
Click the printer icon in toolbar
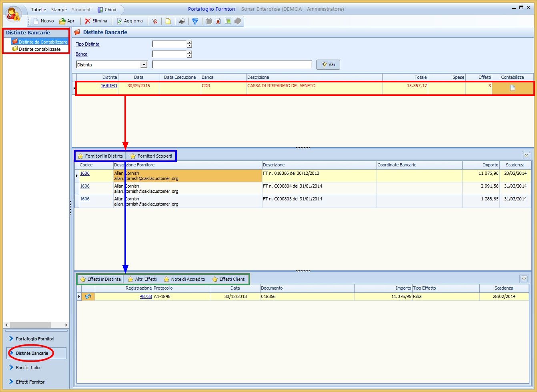pyautogui.click(x=182, y=21)
